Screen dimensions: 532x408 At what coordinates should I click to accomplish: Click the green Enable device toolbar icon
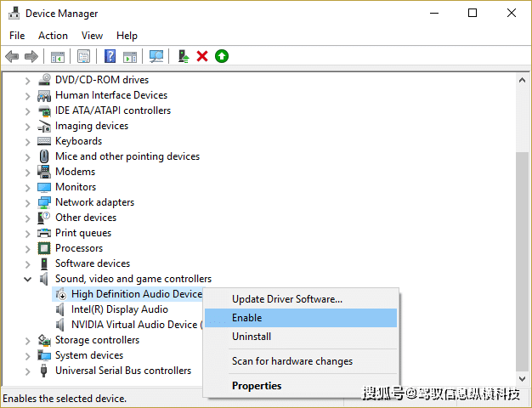(222, 56)
